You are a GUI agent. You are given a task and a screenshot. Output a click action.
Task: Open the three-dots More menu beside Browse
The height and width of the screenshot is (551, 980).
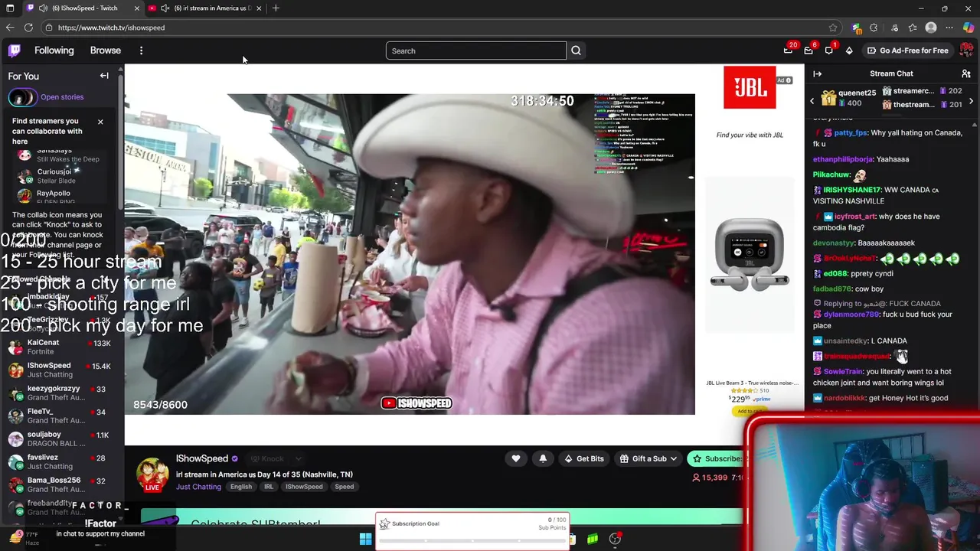pyautogui.click(x=141, y=51)
